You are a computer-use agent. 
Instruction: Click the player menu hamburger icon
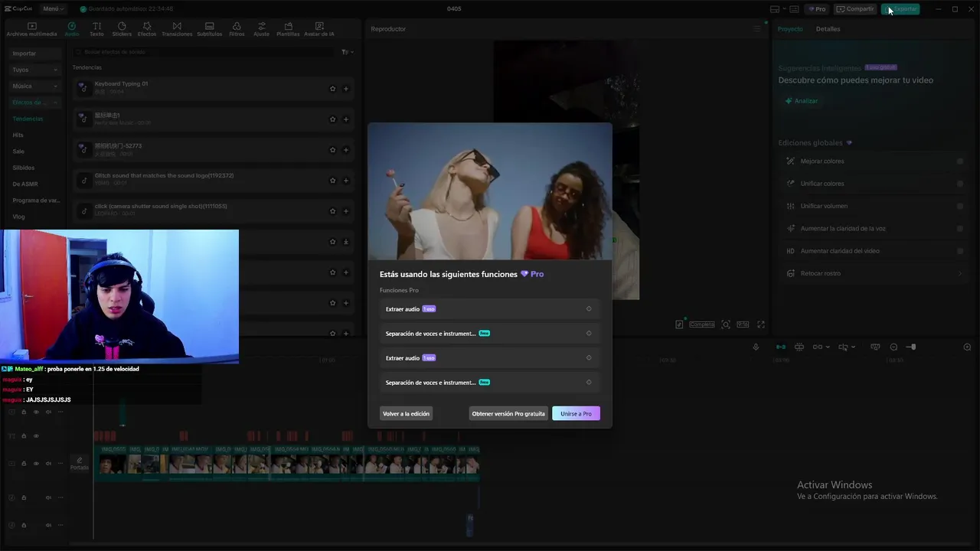coord(757,29)
